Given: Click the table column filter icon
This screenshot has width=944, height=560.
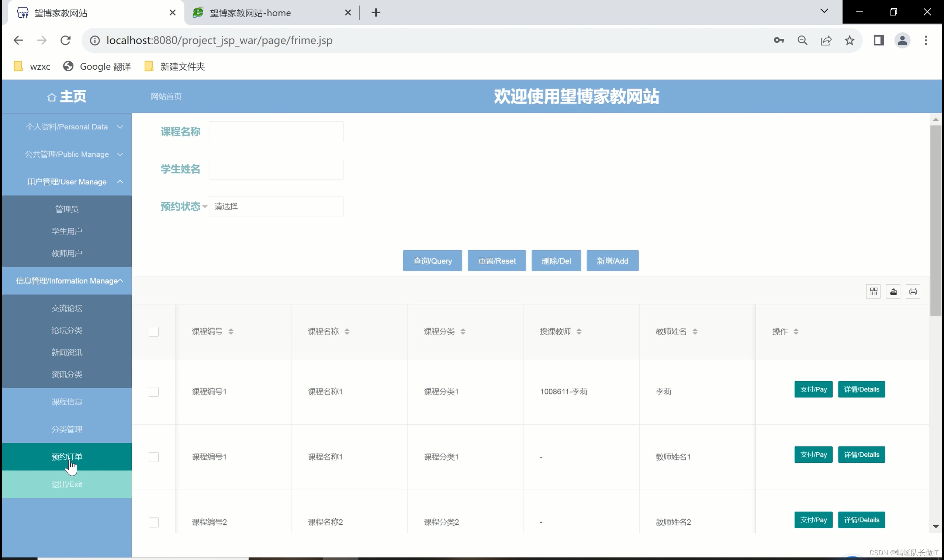Looking at the screenshot, I should pyautogui.click(x=874, y=291).
